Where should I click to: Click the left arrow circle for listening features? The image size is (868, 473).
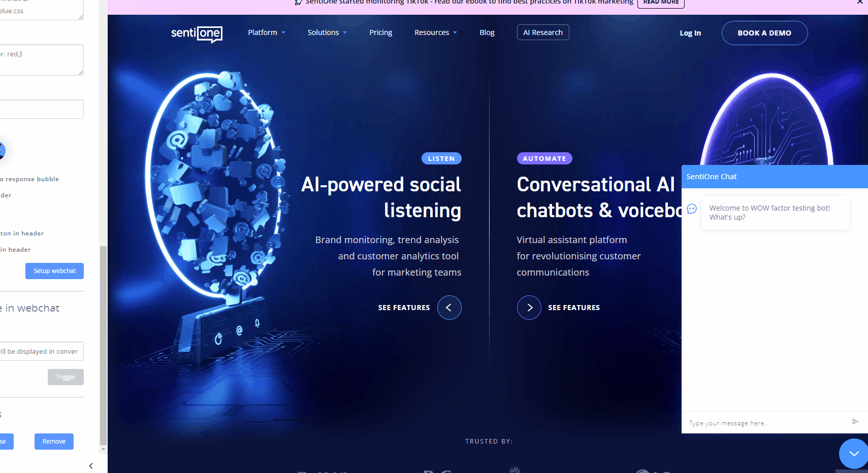pyautogui.click(x=449, y=308)
